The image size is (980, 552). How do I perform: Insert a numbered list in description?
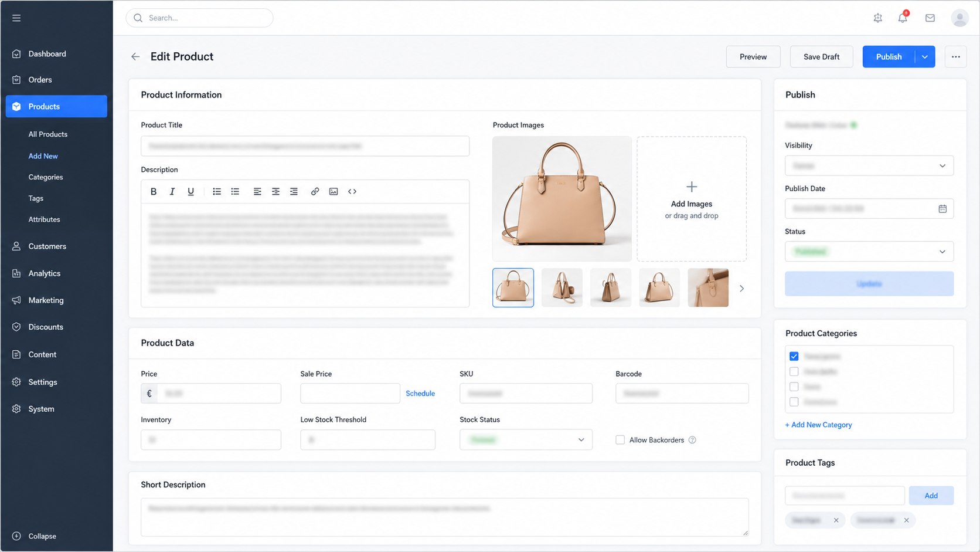(x=217, y=192)
